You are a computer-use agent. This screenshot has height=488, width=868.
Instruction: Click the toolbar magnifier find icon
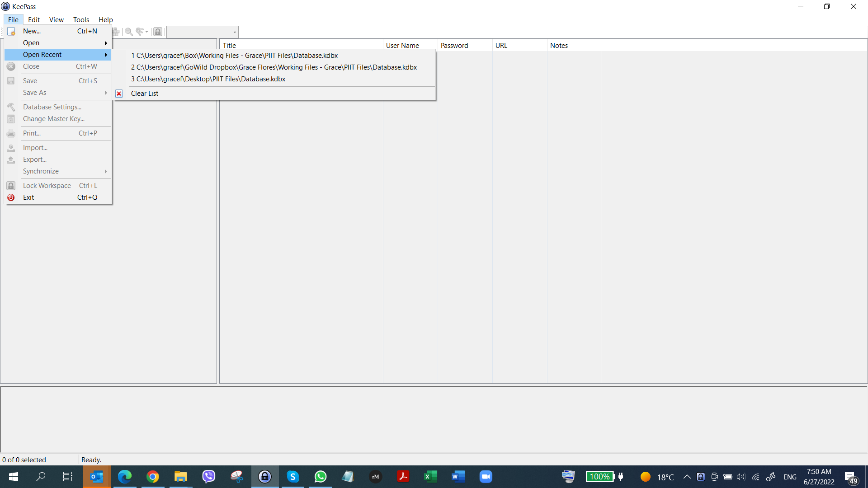coord(129,32)
